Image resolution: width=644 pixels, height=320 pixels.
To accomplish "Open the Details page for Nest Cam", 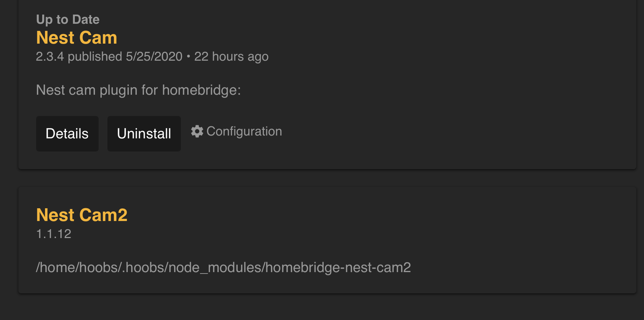I will pos(67,134).
